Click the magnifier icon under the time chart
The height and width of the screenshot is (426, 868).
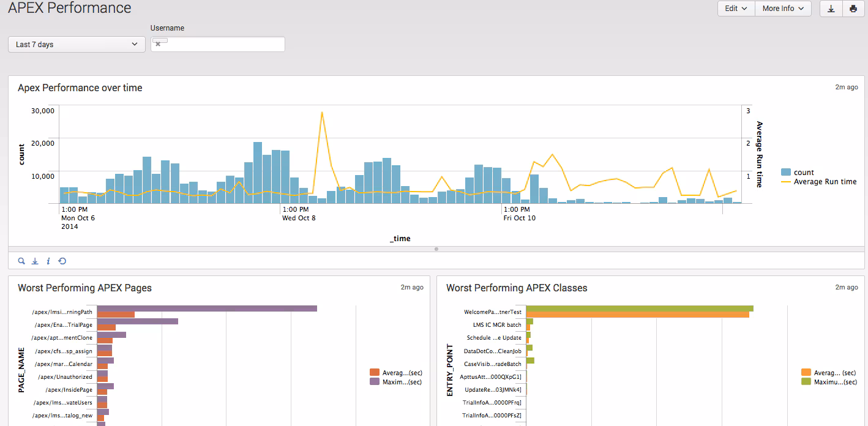pos(21,261)
